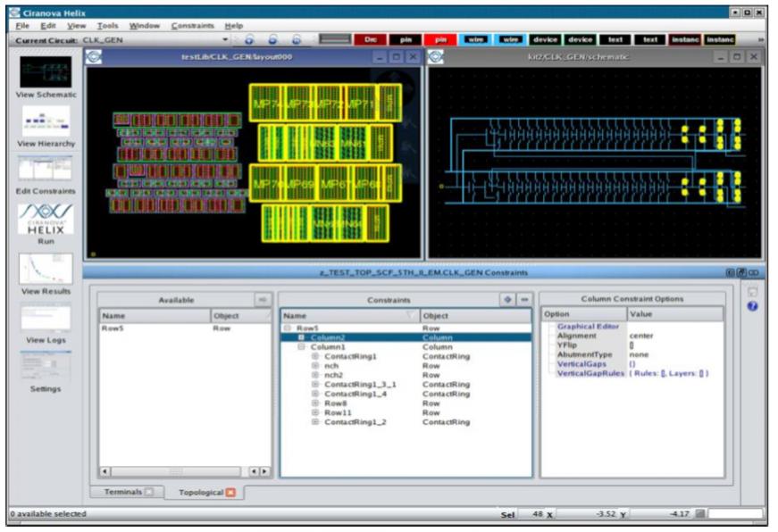Viewport: 778px width, 532px height.
Task: Select the red Drc layer swatch
Action: click(370, 39)
